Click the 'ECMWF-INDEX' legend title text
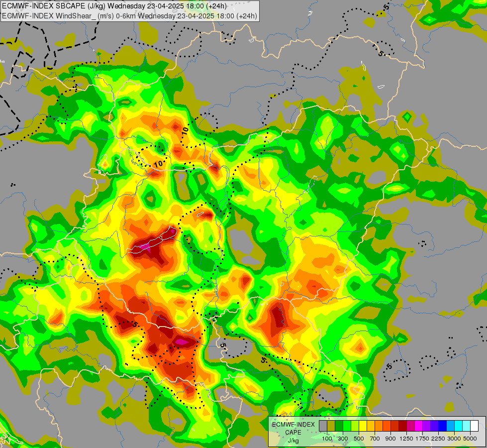Screen dimensions: 487x448 click(x=293, y=425)
